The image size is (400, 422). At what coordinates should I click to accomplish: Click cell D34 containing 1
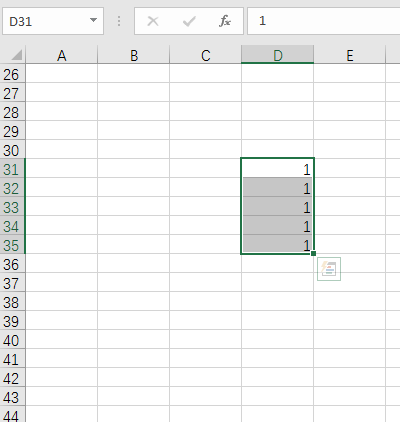pos(277,225)
